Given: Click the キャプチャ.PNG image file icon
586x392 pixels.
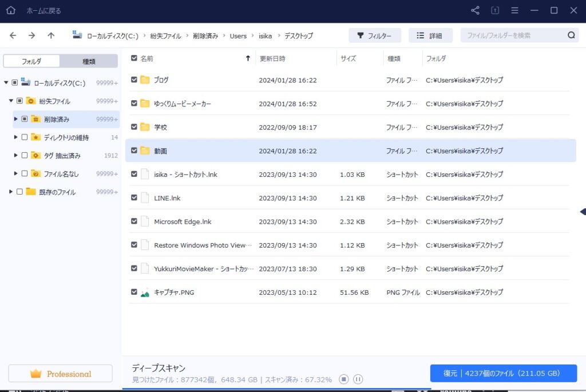Looking at the screenshot, I should pos(145,292).
